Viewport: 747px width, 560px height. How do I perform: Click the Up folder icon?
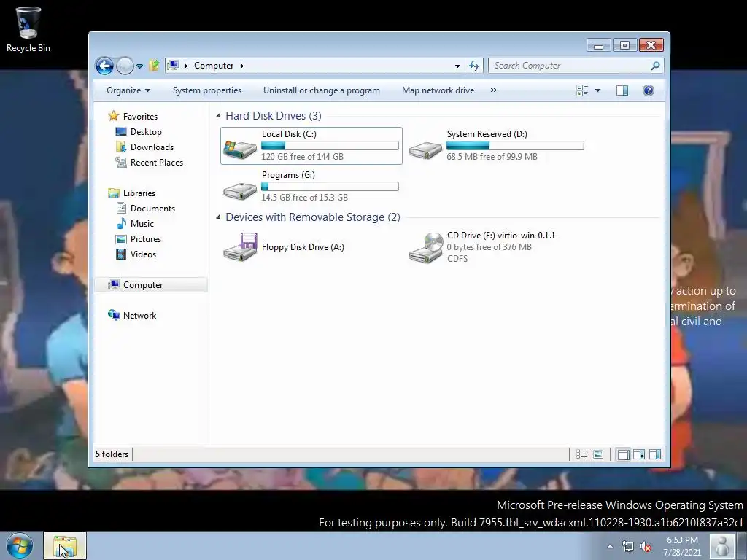click(154, 66)
